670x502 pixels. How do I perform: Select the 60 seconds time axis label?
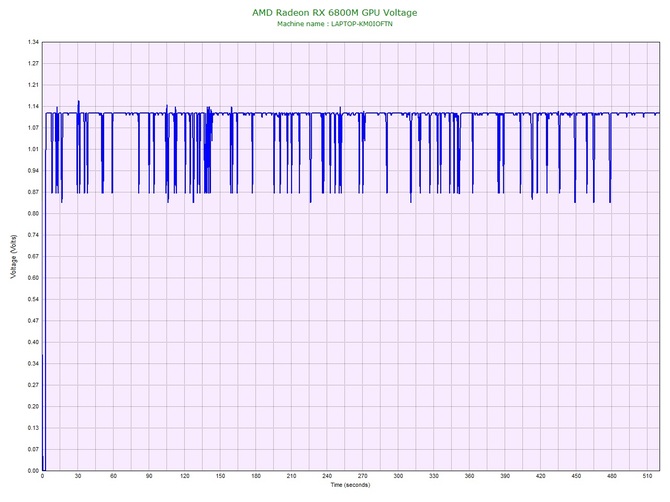click(113, 476)
